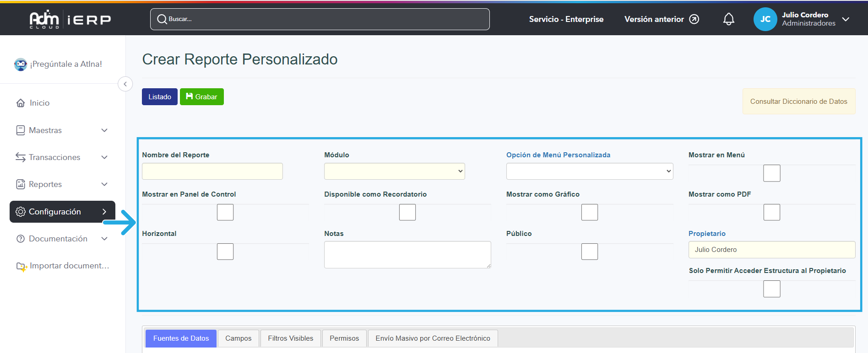Click the Inicio home icon

click(x=21, y=103)
